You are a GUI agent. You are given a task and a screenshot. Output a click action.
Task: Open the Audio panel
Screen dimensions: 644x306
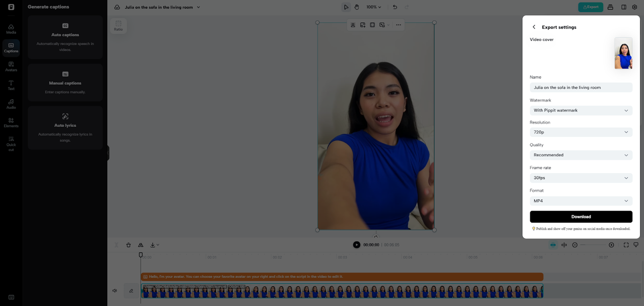(11, 103)
